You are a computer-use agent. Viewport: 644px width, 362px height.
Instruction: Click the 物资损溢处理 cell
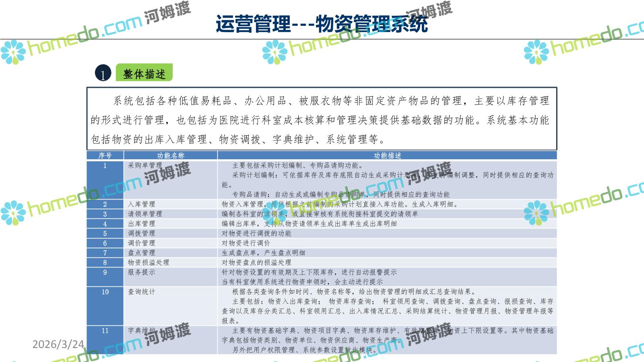(149, 262)
